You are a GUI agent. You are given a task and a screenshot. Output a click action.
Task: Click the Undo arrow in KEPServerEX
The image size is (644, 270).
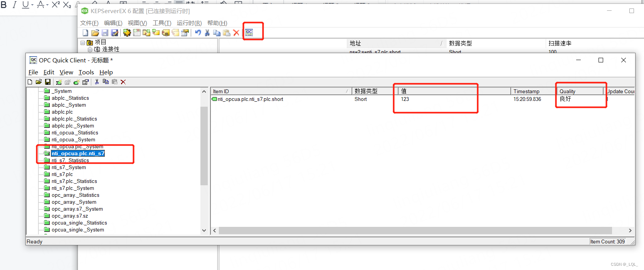coord(198,33)
